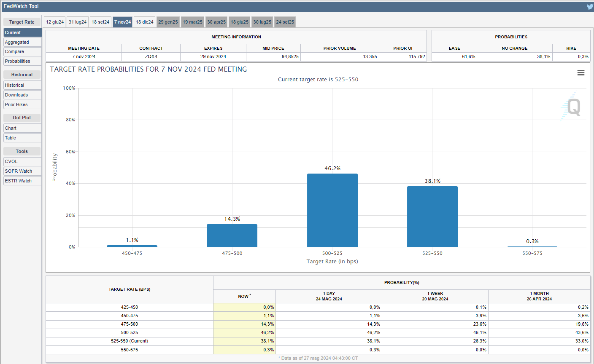Select the 29 gen25 meeting tab
594x364 pixels.
click(168, 22)
